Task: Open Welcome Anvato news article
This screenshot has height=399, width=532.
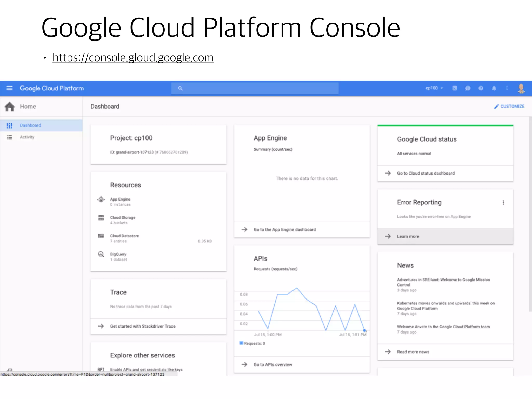Action: [443, 327]
